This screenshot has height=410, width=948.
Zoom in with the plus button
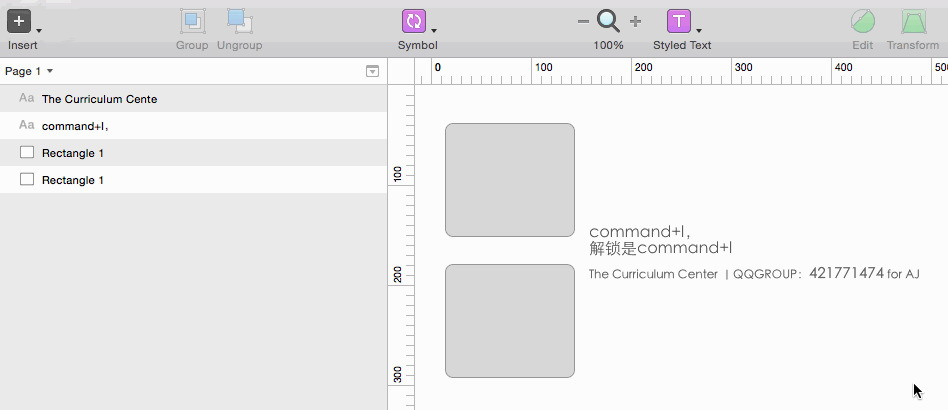pos(635,21)
